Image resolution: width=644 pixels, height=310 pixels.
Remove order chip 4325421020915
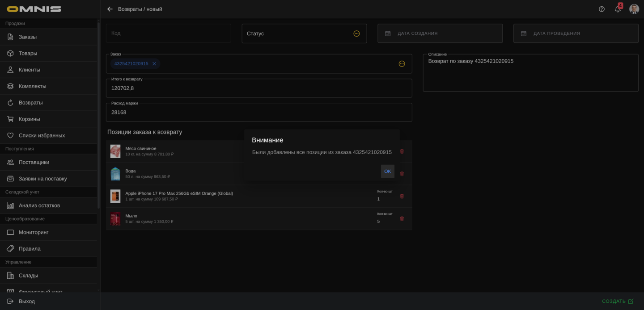[154, 64]
